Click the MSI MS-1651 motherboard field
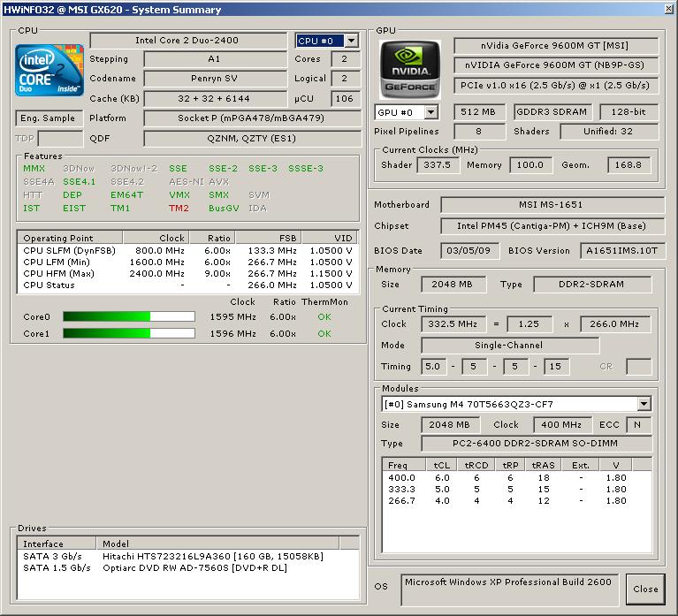The height and width of the screenshot is (616, 678). (552, 205)
